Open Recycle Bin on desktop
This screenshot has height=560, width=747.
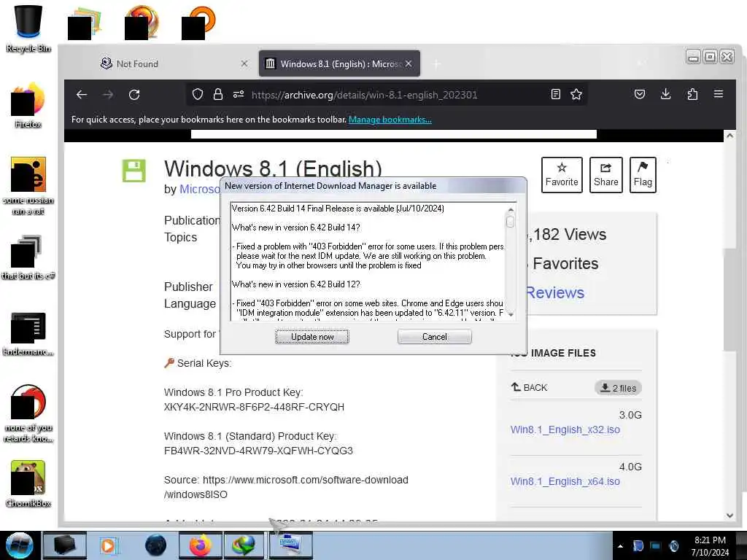click(x=28, y=28)
